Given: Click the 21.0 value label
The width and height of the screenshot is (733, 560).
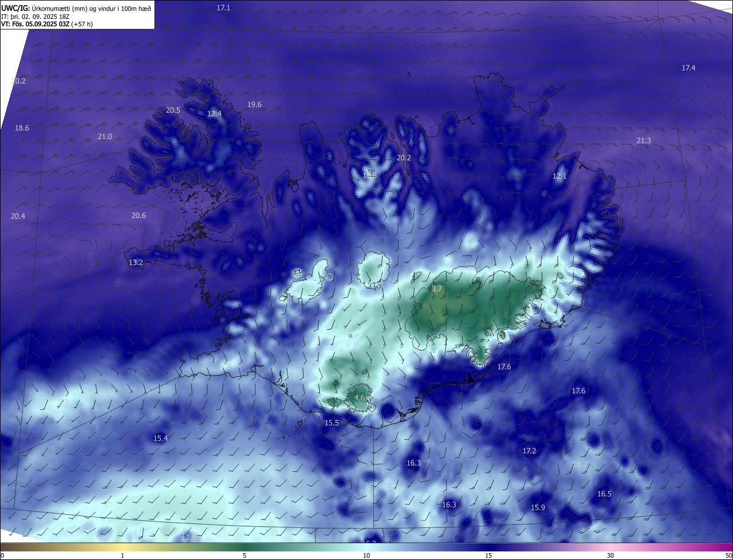Looking at the screenshot, I should [x=105, y=136].
